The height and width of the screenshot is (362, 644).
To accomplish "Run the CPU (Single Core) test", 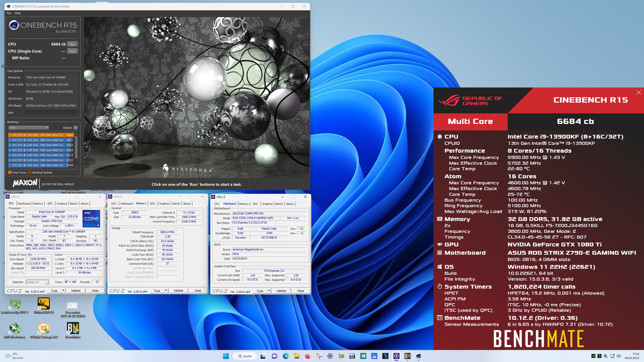I will (72, 51).
